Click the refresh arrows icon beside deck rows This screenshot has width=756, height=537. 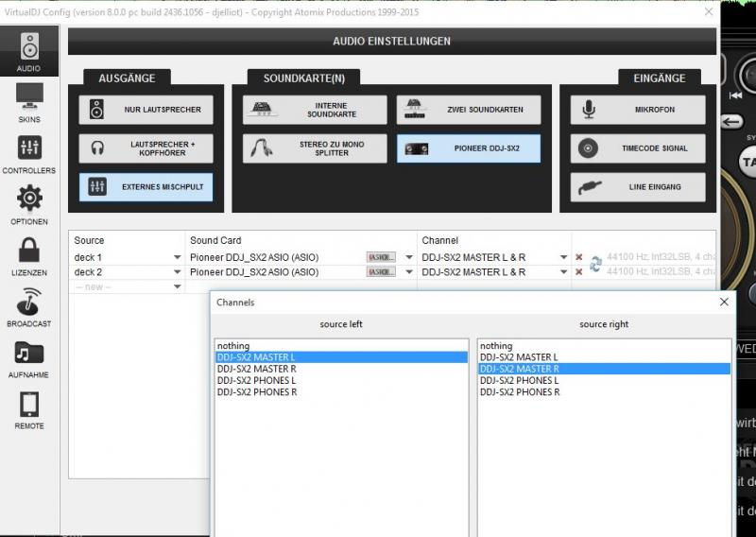[595, 264]
